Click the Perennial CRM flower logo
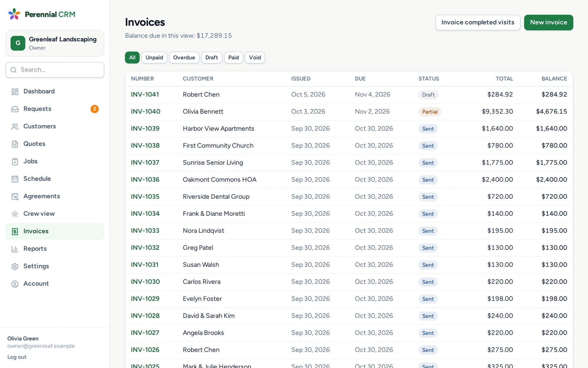Viewport: 588px width, 368px height. 14,14
